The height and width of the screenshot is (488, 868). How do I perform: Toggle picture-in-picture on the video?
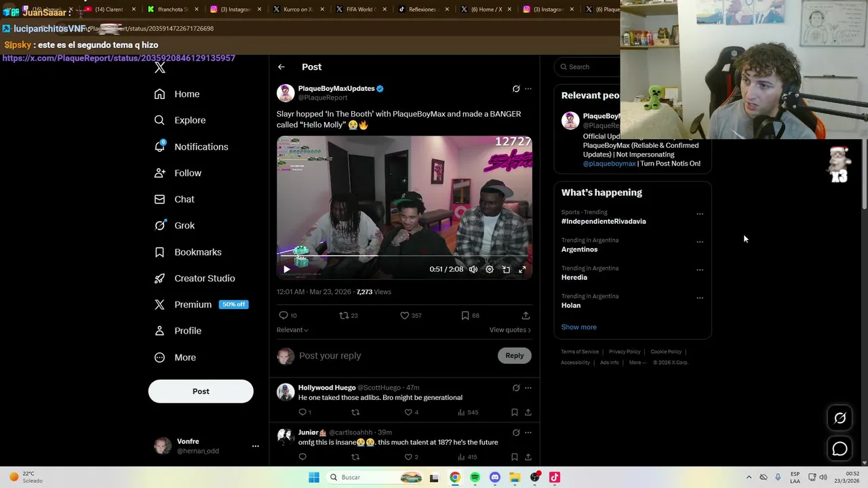(506, 269)
